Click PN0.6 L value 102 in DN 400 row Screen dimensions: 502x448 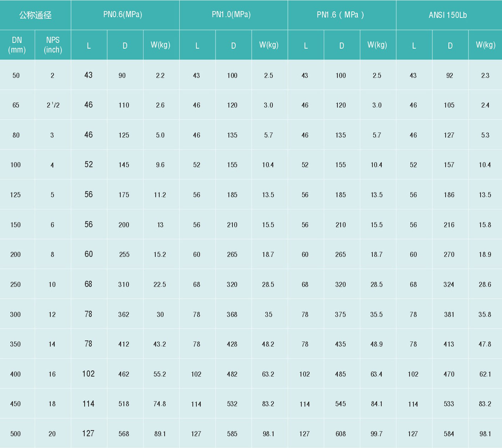tap(88, 374)
